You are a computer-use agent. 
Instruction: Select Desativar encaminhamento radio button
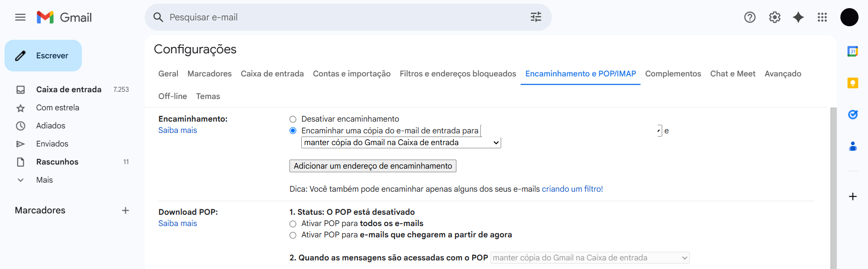293,119
